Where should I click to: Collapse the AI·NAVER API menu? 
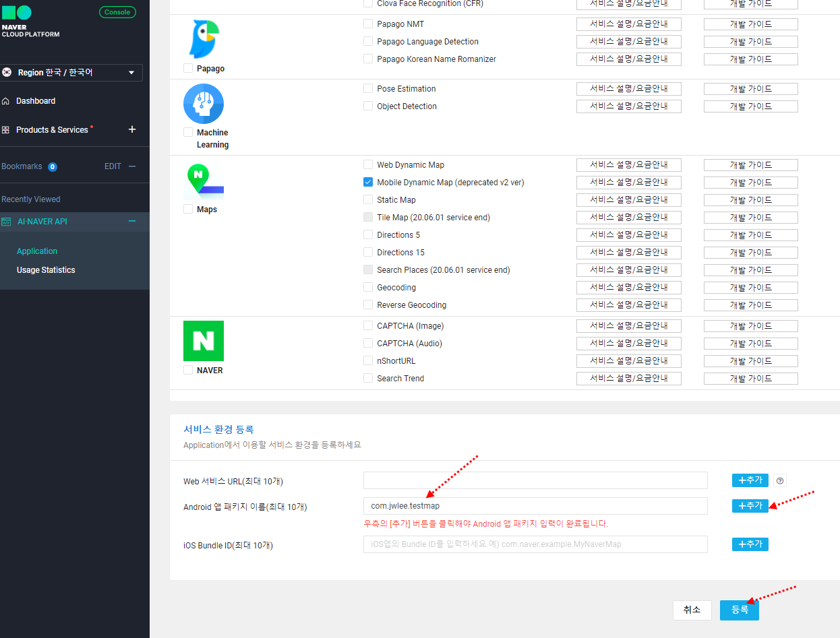pyautogui.click(x=132, y=221)
